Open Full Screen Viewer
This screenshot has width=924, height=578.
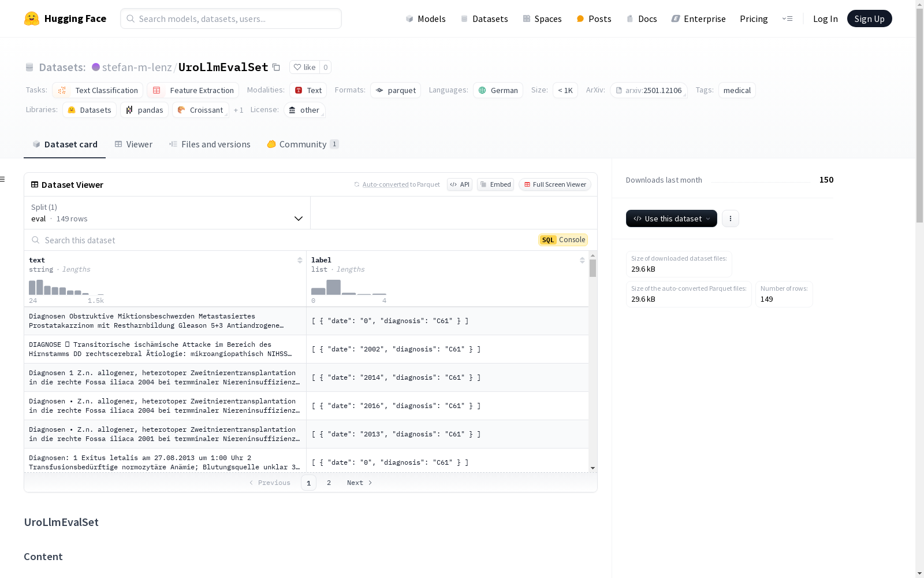pos(555,184)
